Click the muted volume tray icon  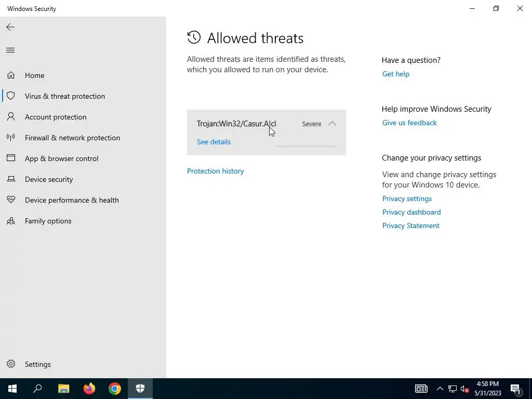tap(465, 389)
